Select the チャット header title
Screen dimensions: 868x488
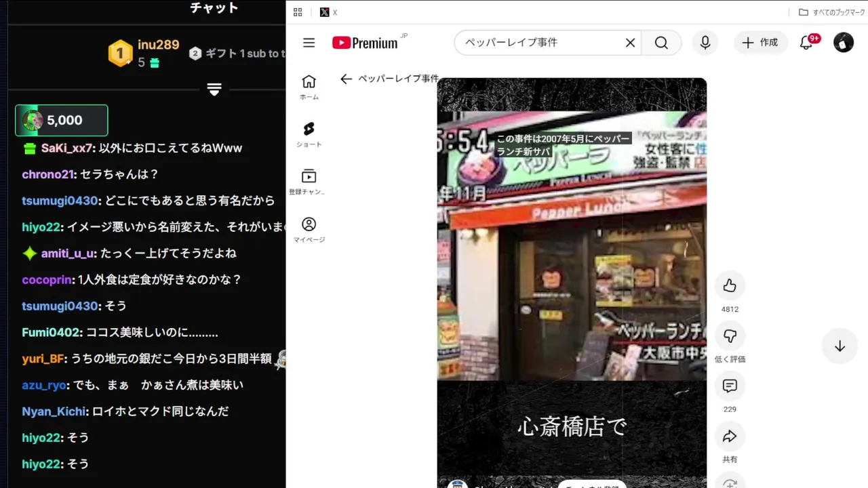click(214, 8)
